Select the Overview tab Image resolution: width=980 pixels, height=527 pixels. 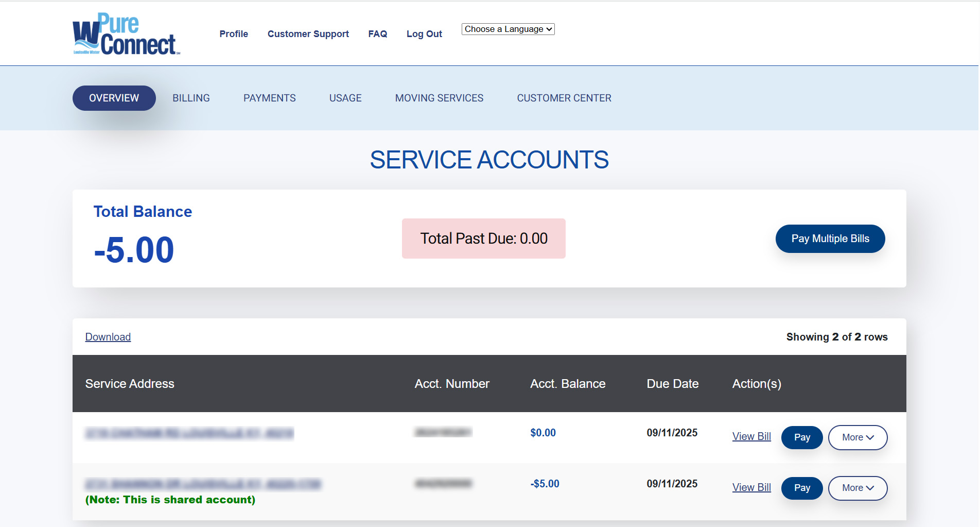[114, 98]
